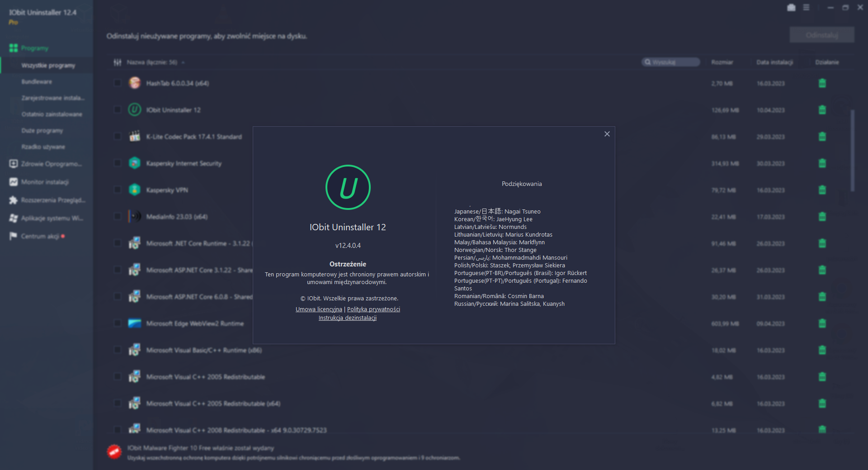Viewport: 868px width, 470px height.
Task: Click the Rozszerzenia Przeglądarki puzzle icon
Action: 14,200
